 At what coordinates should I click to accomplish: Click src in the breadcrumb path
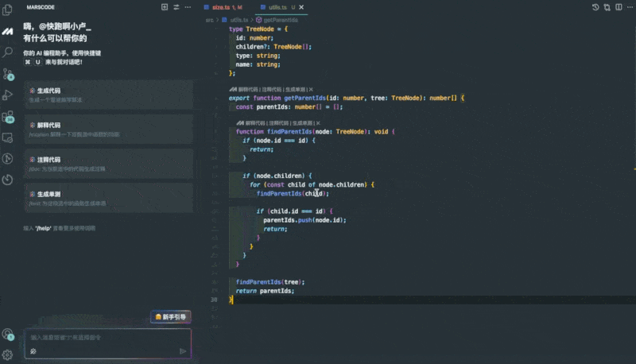click(209, 20)
